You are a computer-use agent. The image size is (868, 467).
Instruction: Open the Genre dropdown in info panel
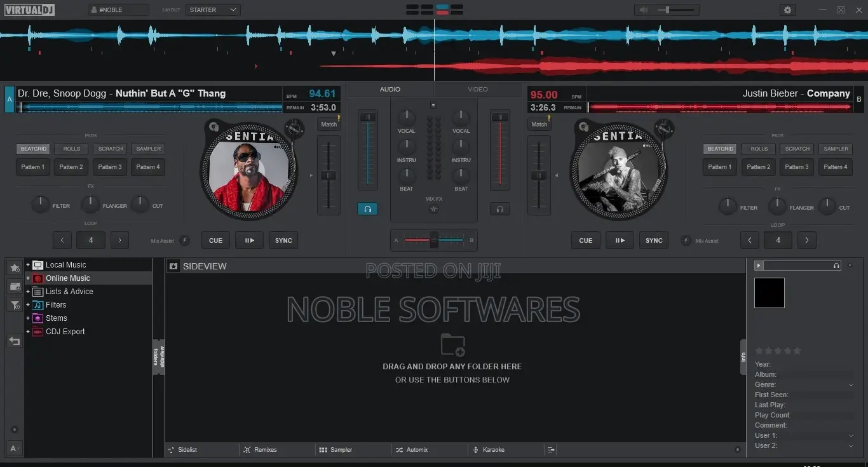[x=851, y=384]
